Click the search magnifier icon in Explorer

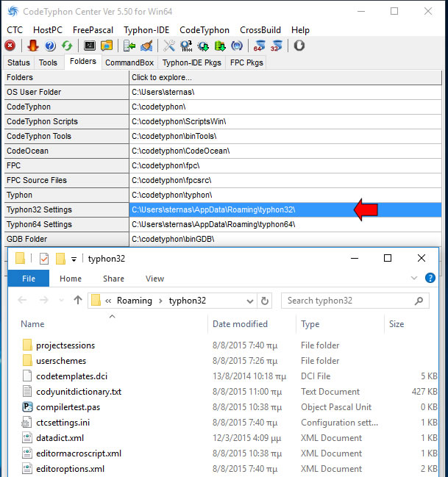click(x=419, y=301)
